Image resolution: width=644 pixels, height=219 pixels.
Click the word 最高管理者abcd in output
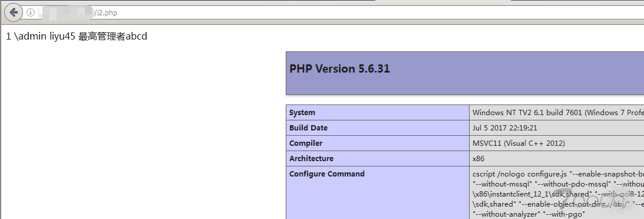point(113,37)
